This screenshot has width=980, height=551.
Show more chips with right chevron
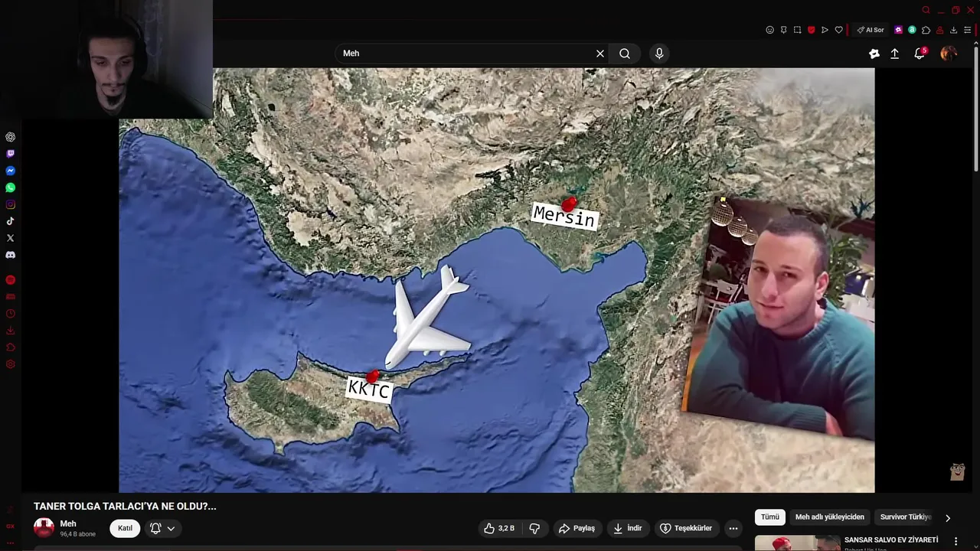click(948, 518)
